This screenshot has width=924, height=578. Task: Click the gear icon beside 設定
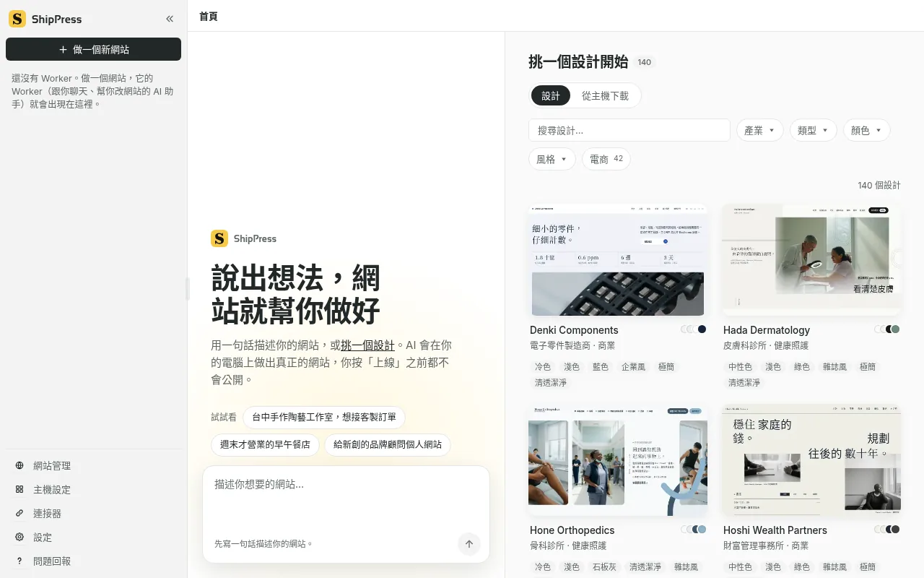click(19, 537)
